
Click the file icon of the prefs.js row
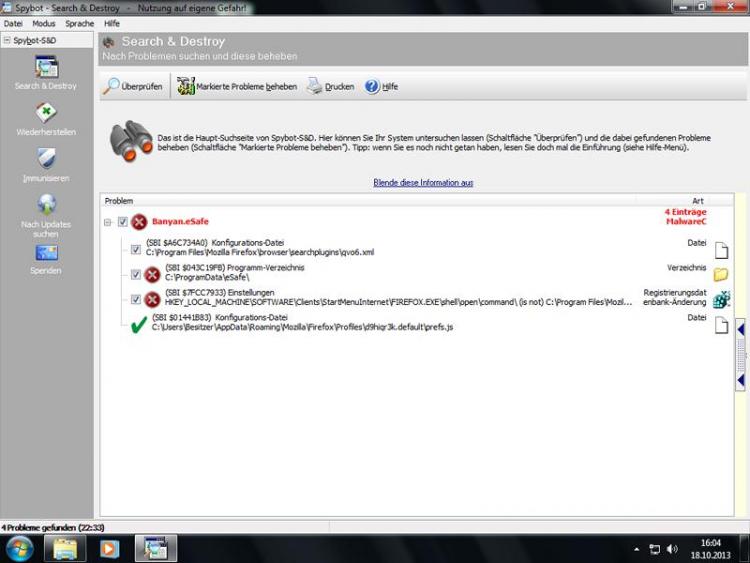(721, 325)
